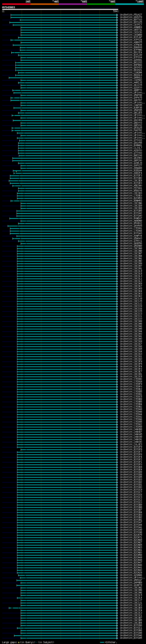Click the green ~80% color scale segment
Screen dimensions: 146x644
(x=101, y=4)
